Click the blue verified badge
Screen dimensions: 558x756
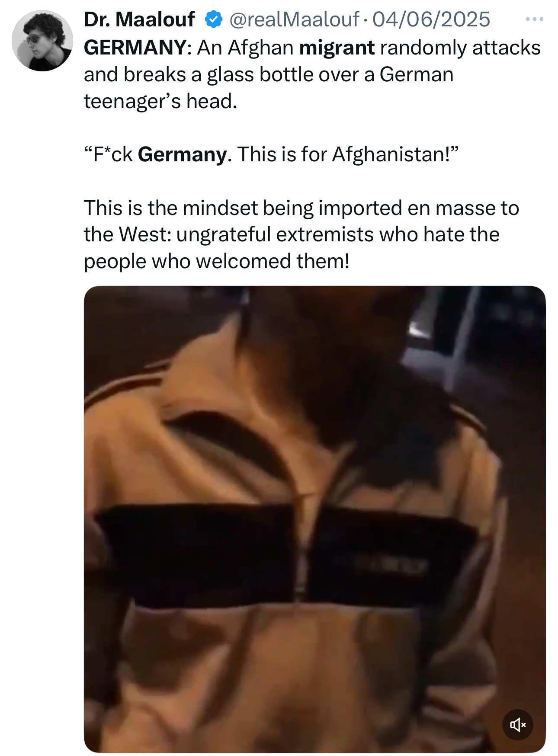213,19
